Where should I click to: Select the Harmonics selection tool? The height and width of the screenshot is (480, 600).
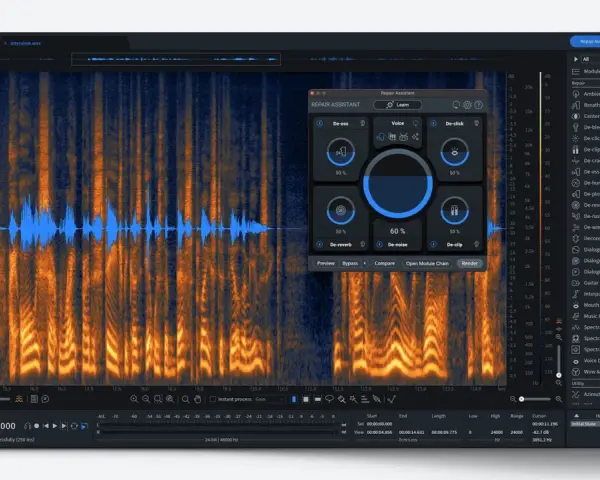coord(365,399)
